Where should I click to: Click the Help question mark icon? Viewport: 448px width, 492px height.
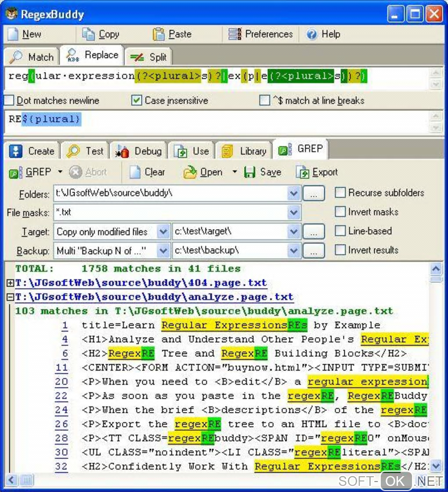pos(311,34)
